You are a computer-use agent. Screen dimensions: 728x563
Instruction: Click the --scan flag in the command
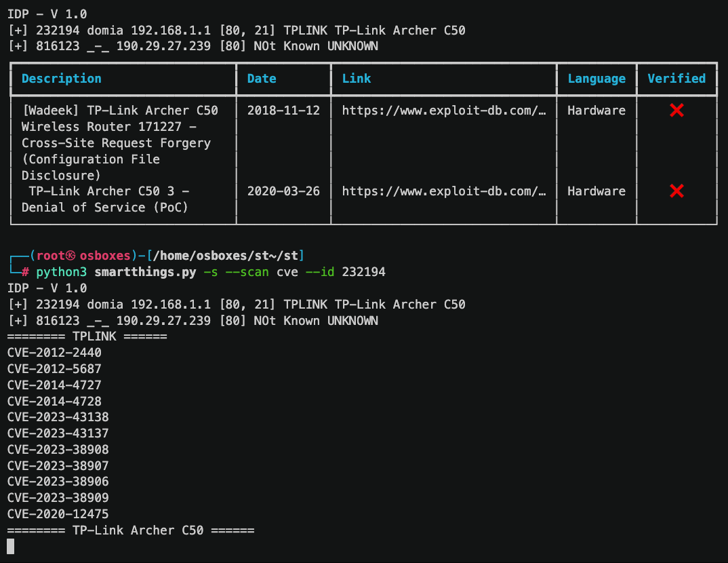pos(247,272)
